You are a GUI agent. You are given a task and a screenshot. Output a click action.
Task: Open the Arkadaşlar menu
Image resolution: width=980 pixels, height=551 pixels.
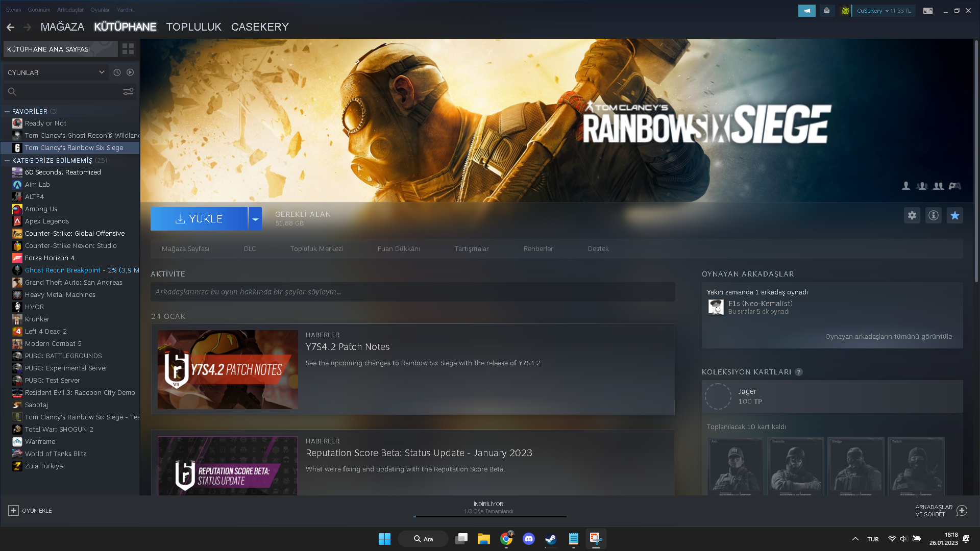coord(70,10)
